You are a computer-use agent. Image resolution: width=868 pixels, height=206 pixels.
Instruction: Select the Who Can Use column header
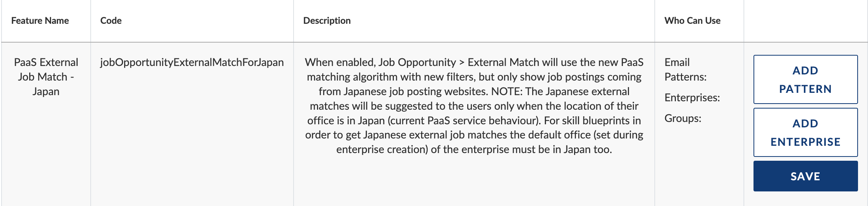coord(692,21)
